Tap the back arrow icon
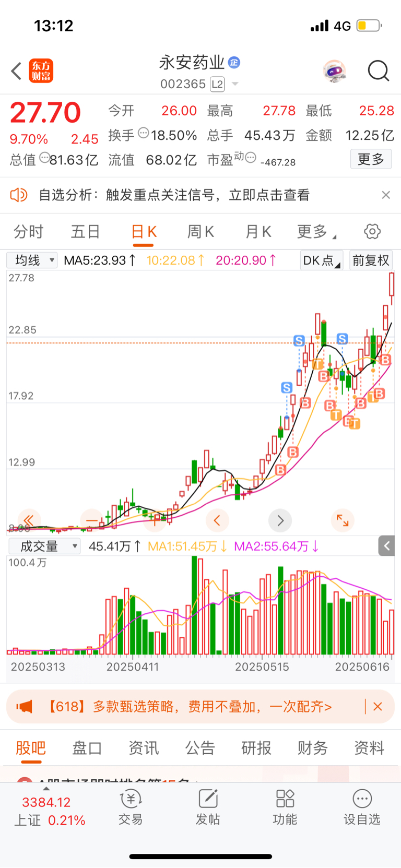This screenshot has height=868, width=401. [16, 71]
